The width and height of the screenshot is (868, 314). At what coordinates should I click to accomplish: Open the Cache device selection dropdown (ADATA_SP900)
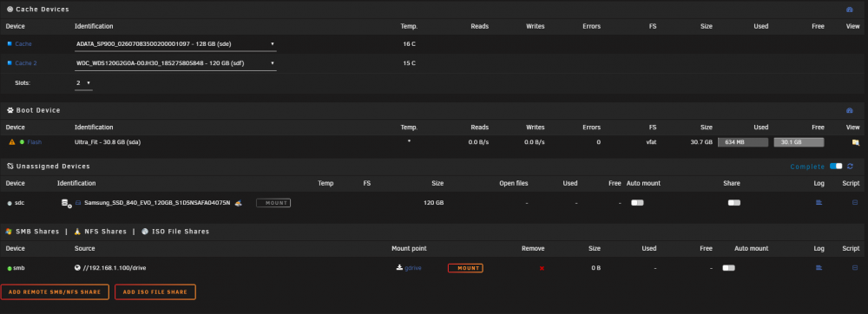pos(175,43)
